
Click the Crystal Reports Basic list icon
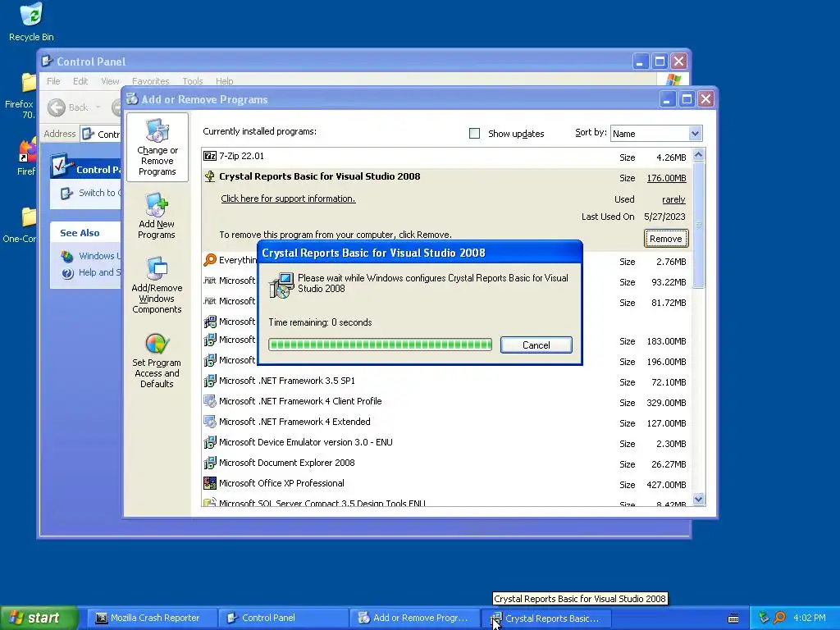click(210, 176)
